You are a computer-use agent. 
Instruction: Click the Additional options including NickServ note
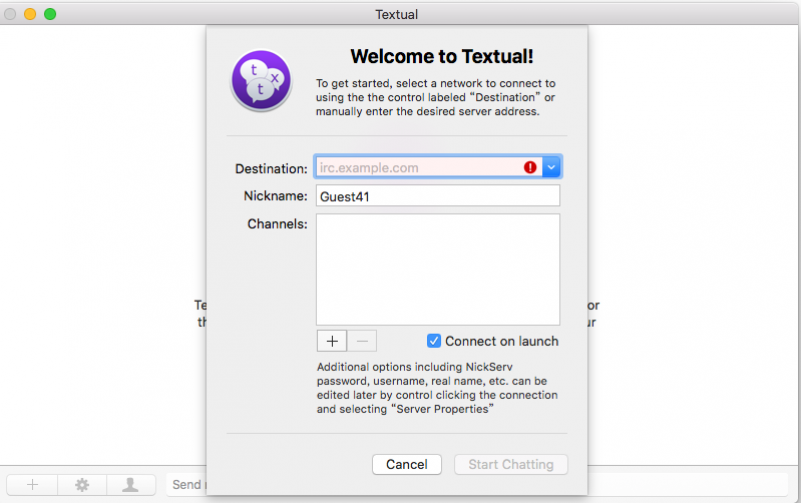[437, 388]
